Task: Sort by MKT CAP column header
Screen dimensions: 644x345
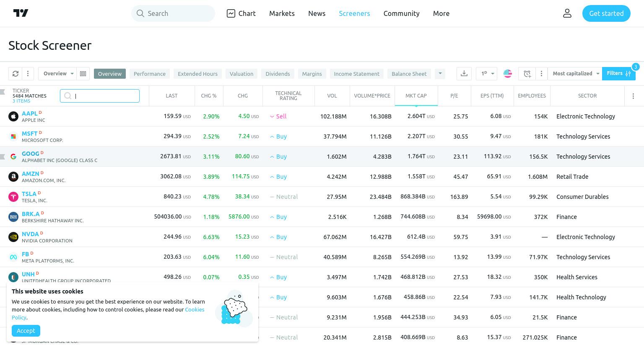Action: pyautogui.click(x=416, y=96)
